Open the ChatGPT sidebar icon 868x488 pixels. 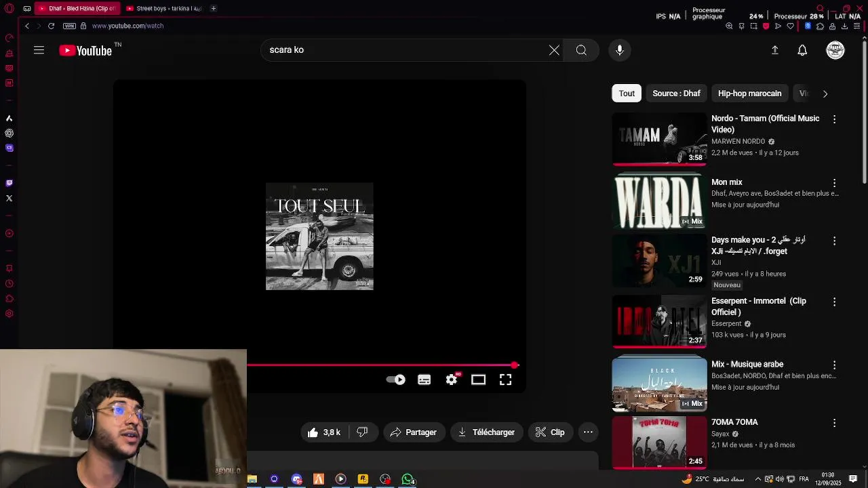click(9, 134)
